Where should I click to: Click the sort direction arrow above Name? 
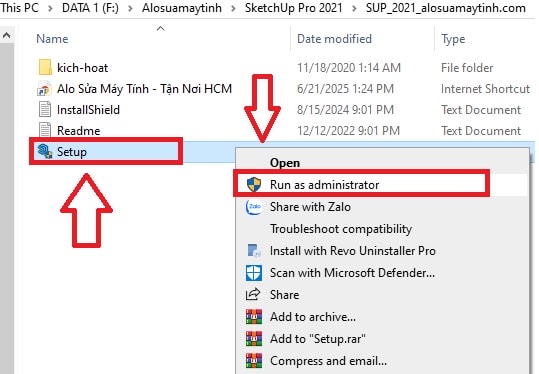[161, 29]
